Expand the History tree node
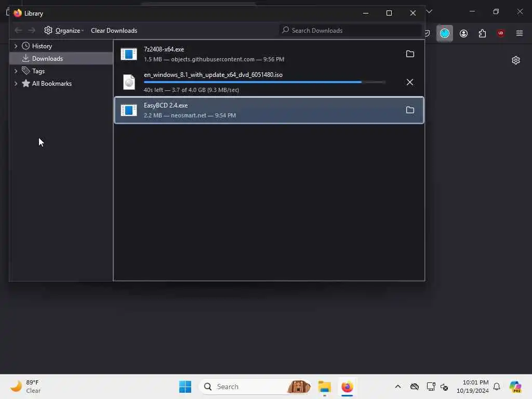Image resolution: width=532 pixels, height=399 pixels. click(x=16, y=46)
